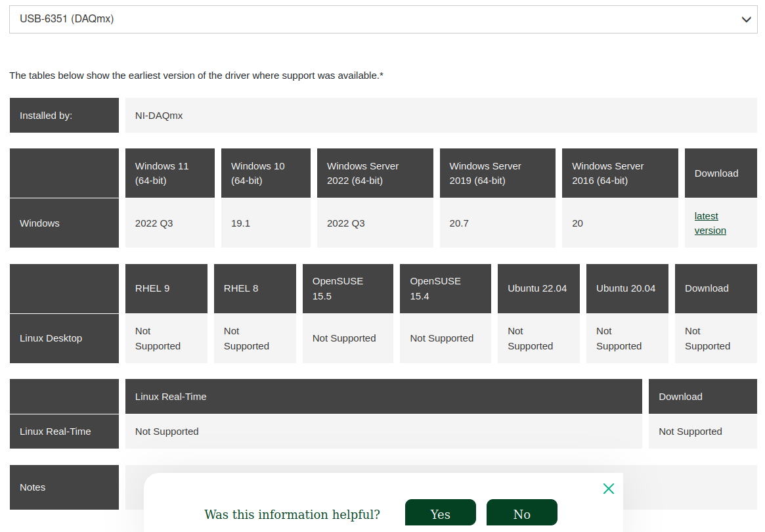Select the Windows 11 (64-bit) column header
The image size is (765, 532).
coord(169,173)
